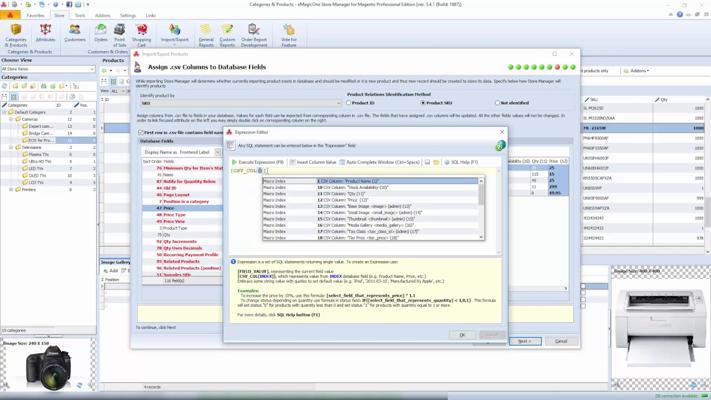
Task: Open the Addons dropdown in products toolbar
Action: (636, 71)
